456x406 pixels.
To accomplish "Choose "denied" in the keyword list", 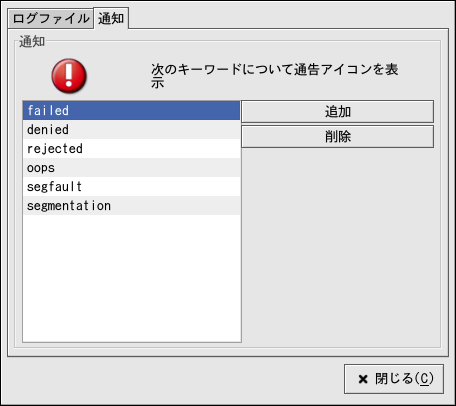I will pos(132,129).
